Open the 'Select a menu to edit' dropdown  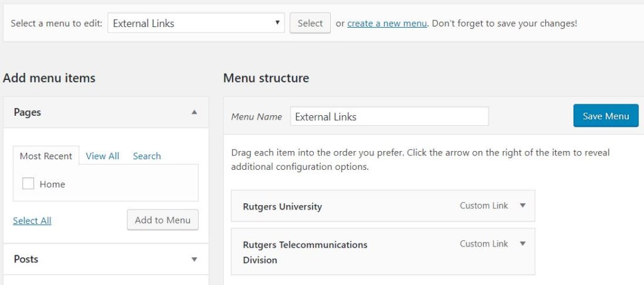point(196,23)
